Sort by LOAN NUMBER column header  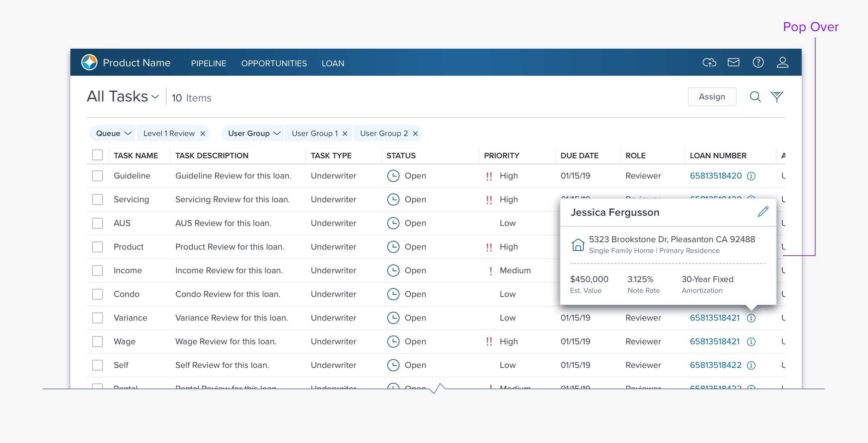click(718, 156)
